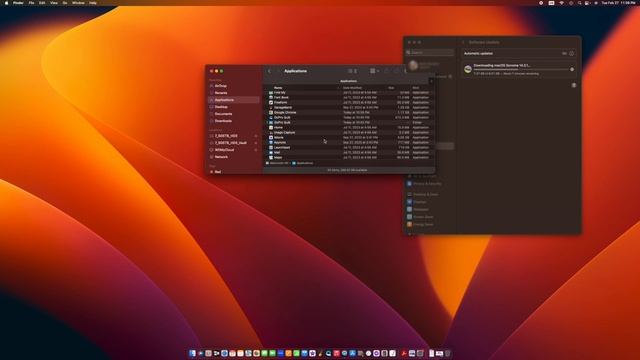This screenshot has height=360, width=640.
Task: Click the macOS Sonoma download progress bar
Action: pyautogui.click(x=521, y=69)
